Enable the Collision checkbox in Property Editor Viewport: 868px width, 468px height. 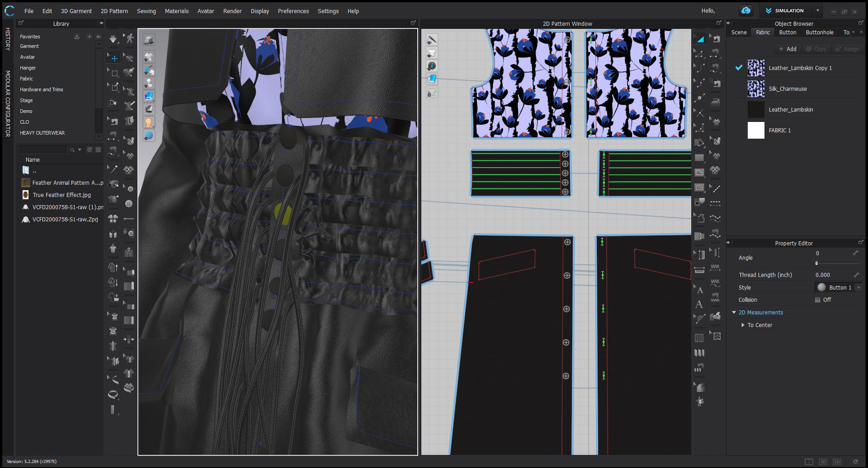coord(817,300)
